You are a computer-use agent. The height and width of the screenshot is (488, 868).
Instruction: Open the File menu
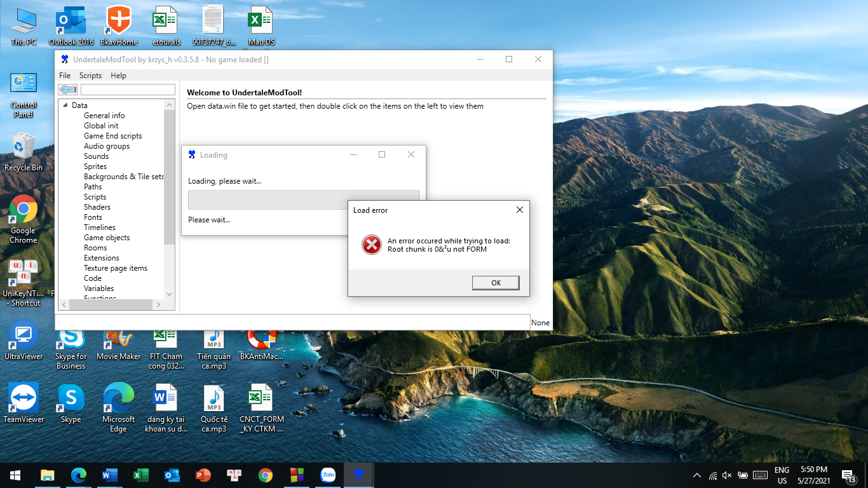coord(65,75)
